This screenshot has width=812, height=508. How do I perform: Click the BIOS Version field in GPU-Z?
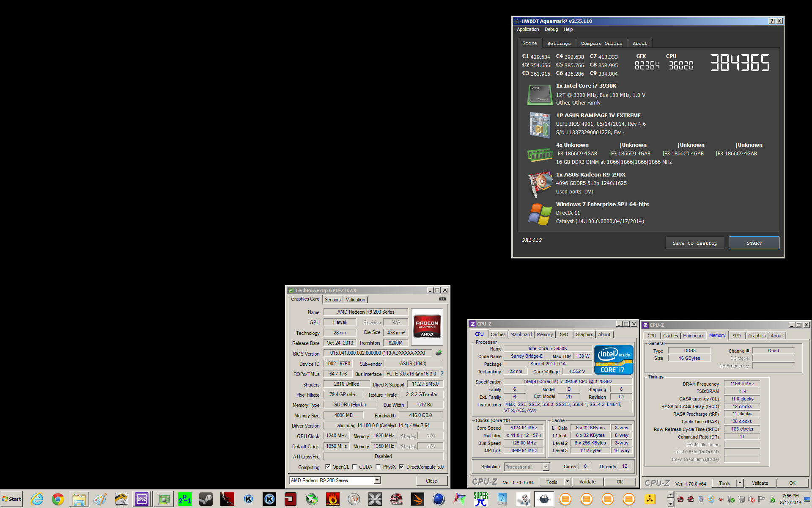[378, 353]
